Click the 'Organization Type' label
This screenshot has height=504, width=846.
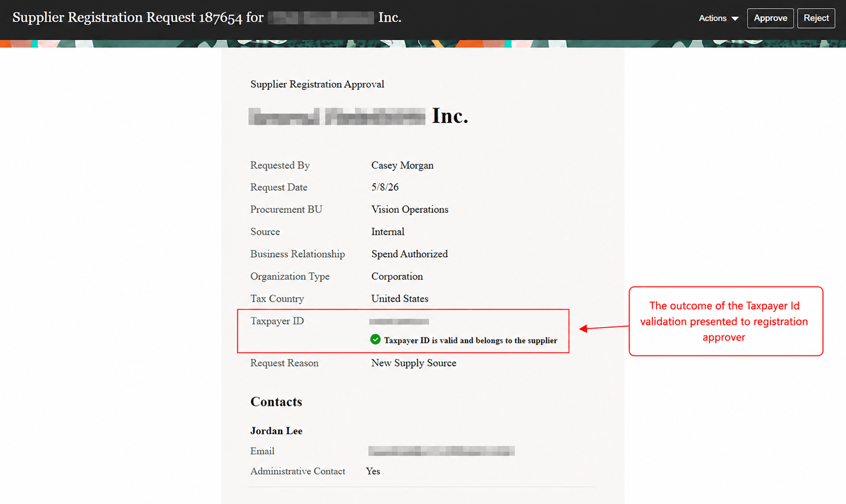290,276
